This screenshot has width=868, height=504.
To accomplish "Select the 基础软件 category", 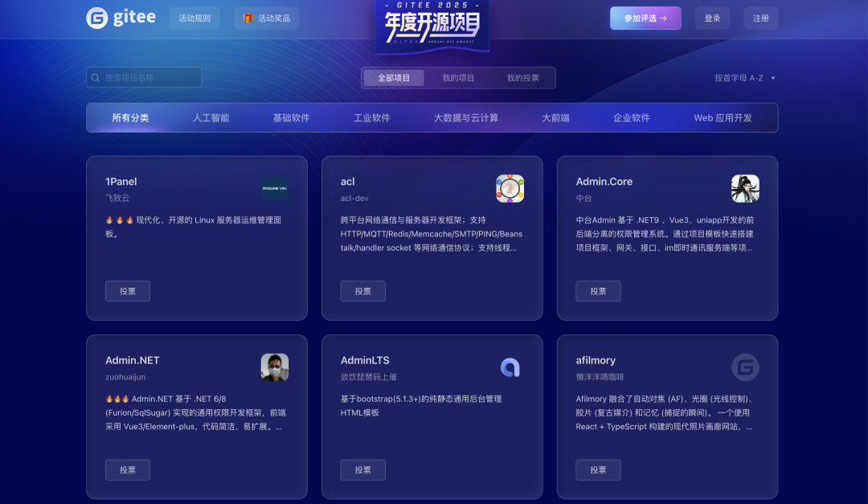I will [x=291, y=118].
